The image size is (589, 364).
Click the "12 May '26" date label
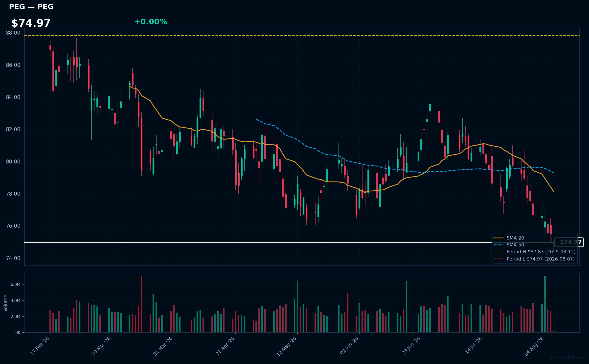point(287,346)
